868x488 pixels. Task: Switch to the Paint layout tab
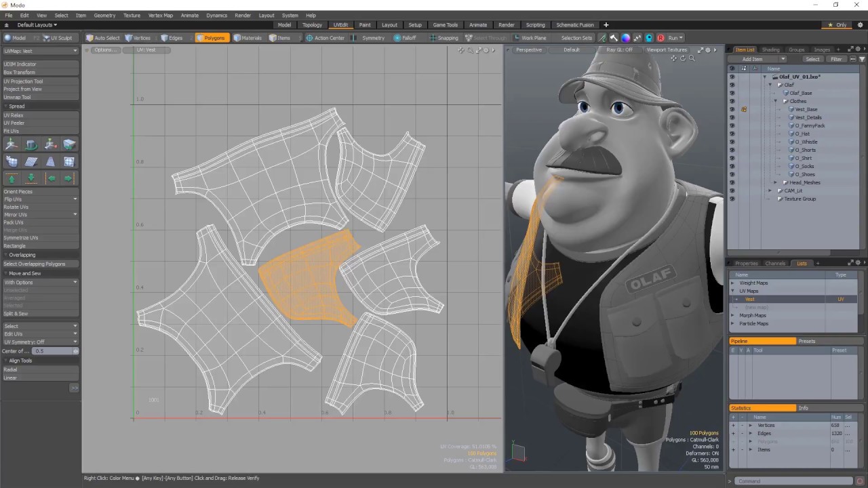click(365, 25)
